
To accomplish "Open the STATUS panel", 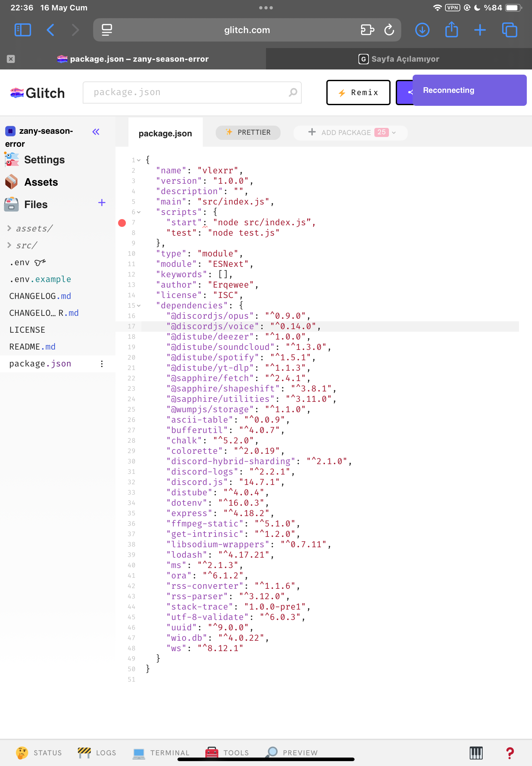I will pyautogui.click(x=39, y=753).
